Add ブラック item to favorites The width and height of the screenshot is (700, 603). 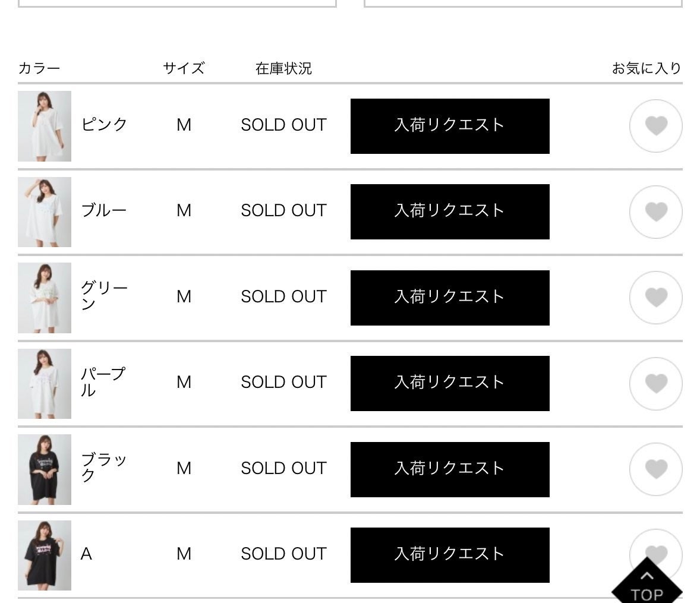click(x=656, y=469)
